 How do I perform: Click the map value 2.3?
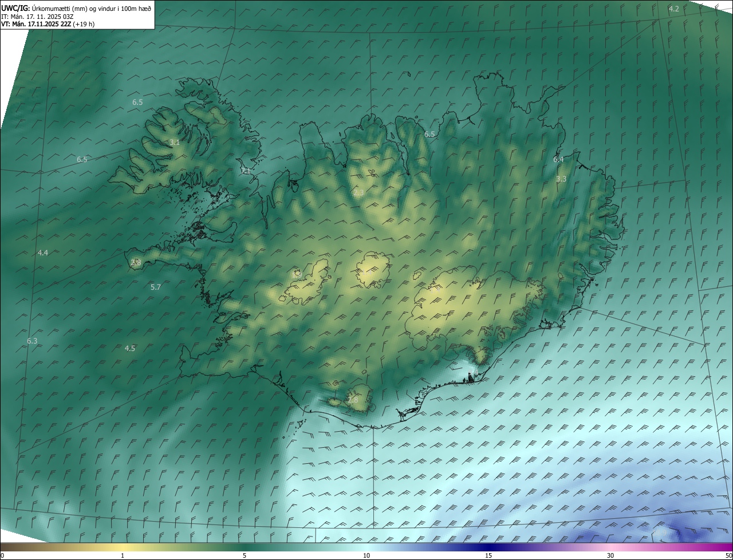pos(358,193)
